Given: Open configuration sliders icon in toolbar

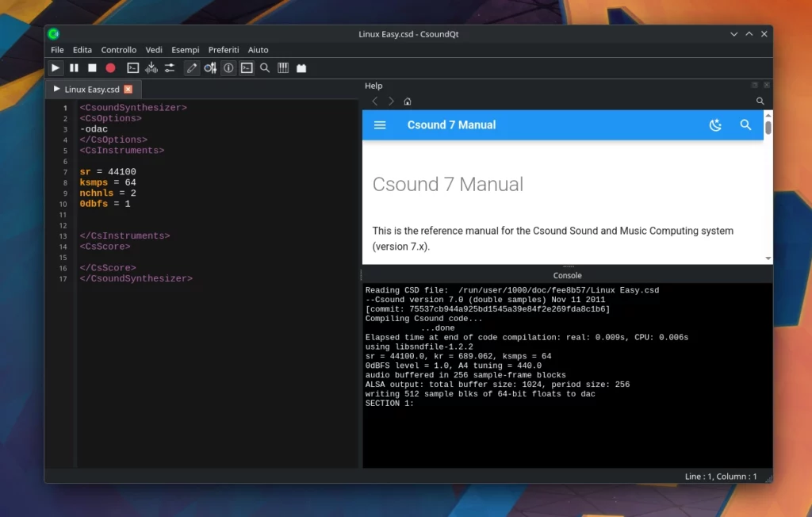Looking at the screenshot, I should point(170,68).
